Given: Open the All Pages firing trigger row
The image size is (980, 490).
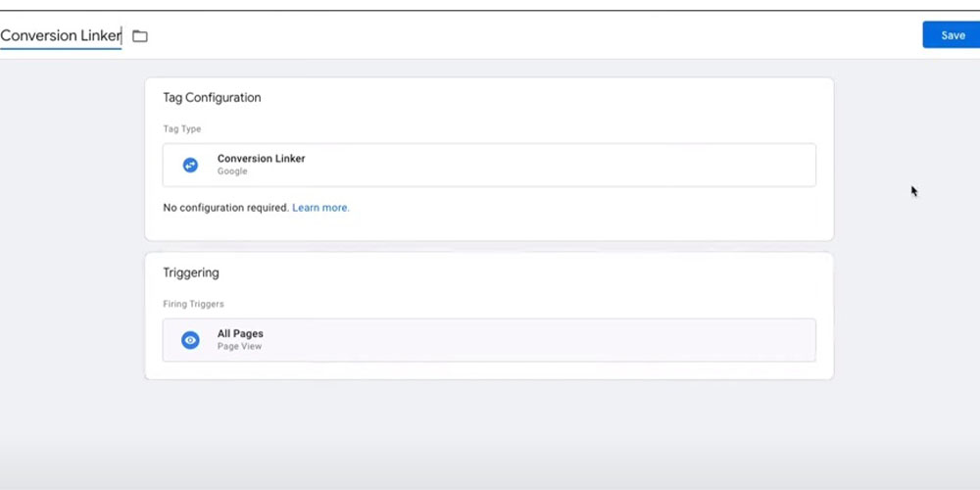Looking at the screenshot, I should [x=489, y=340].
